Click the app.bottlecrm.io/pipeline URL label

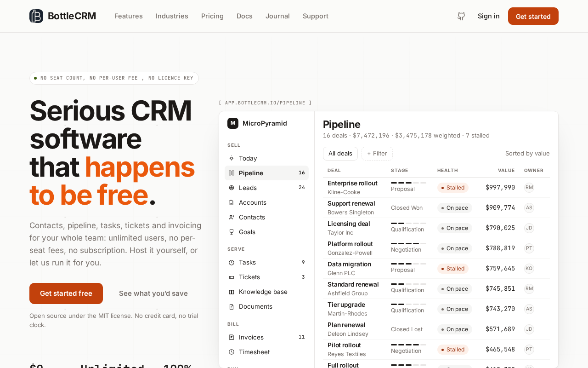pyautogui.click(x=265, y=103)
